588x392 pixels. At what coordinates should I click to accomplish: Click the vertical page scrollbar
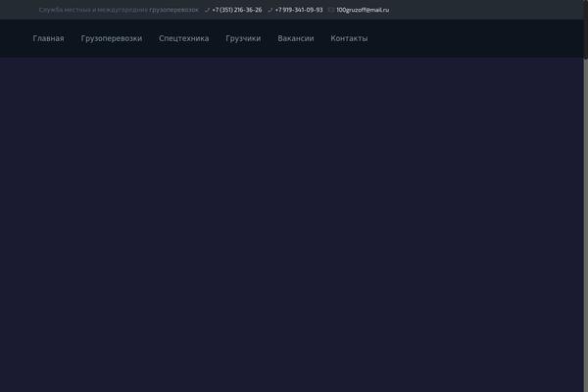(x=586, y=196)
